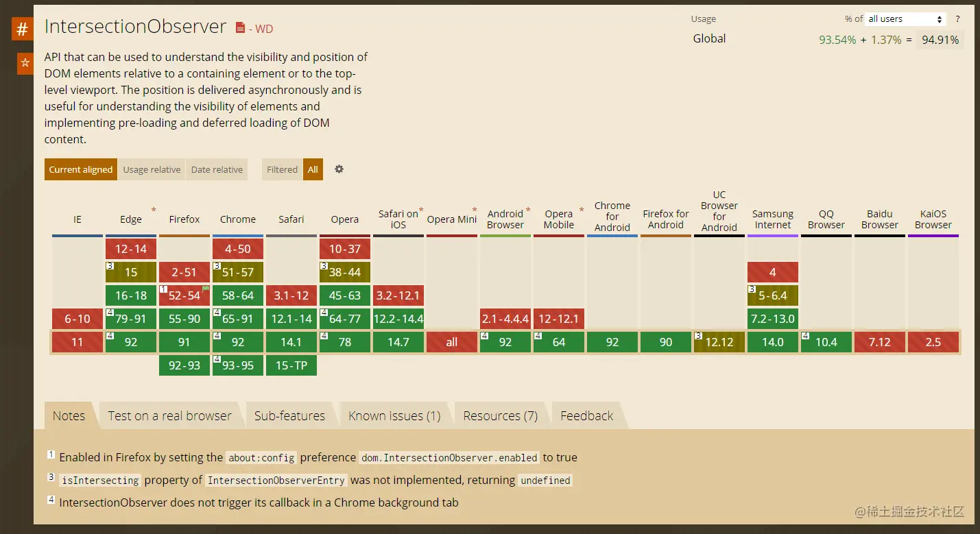Select the Safari 15-TP cell
The height and width of the screenshot is (534, 980).
coord(291,365)
